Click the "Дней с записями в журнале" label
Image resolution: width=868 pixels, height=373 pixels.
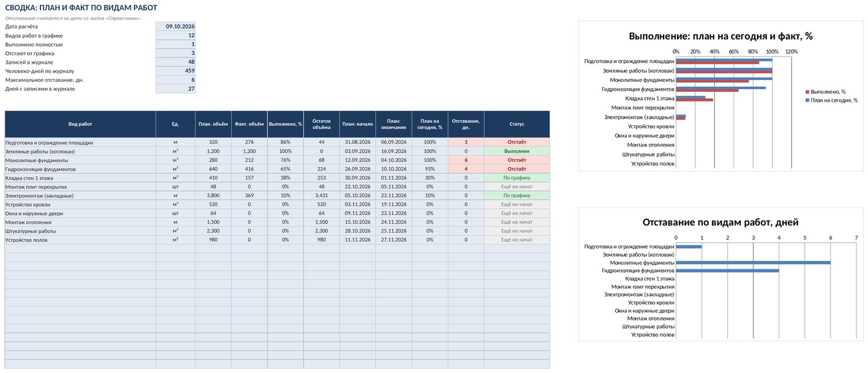pyautogui.click(x=40, y=89)
